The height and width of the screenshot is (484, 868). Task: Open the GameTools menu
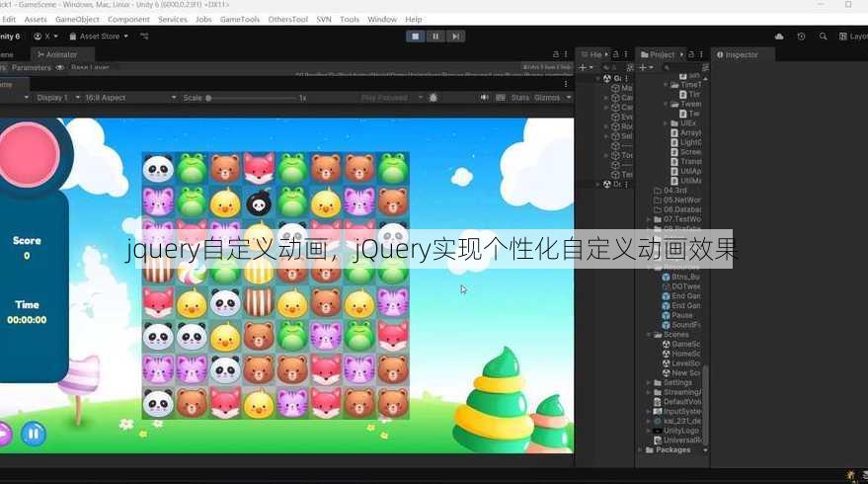click(x=240, y=20)
